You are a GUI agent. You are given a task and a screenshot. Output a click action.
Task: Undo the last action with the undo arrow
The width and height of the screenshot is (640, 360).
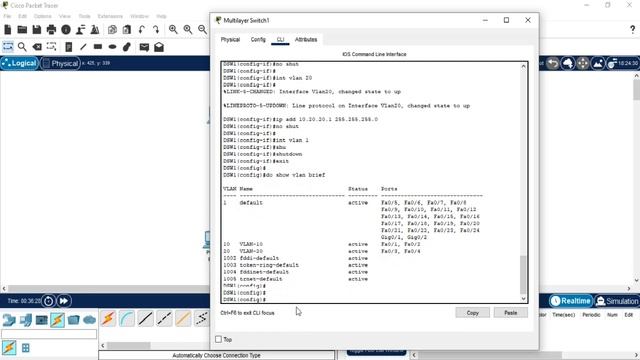coord(142,29)
